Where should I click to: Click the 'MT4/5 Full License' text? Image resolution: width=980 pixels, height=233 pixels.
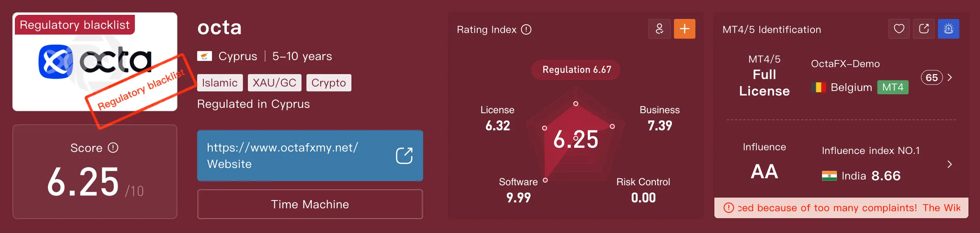coord(764,76)
